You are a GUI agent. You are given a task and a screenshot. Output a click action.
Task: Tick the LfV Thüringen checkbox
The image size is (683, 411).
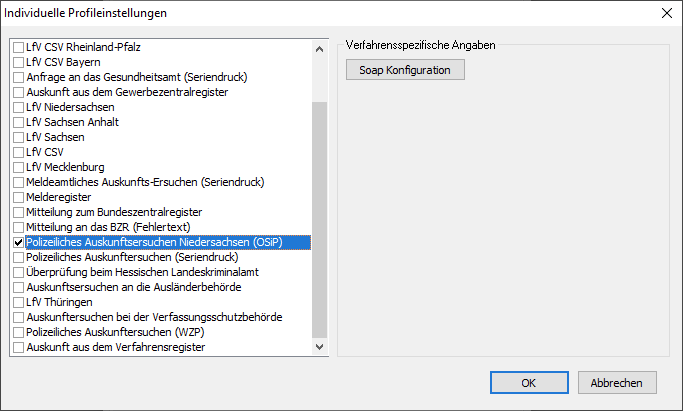[x=18, y=302]
